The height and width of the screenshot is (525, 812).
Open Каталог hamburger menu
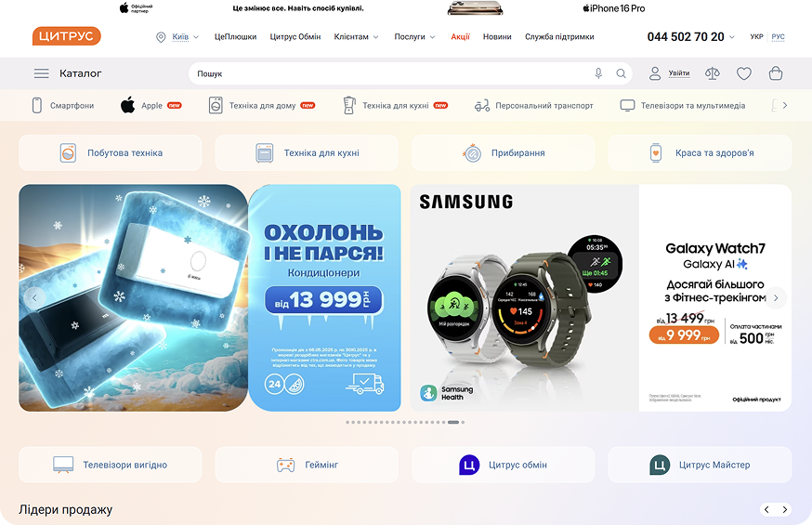[x=42, y=73]
